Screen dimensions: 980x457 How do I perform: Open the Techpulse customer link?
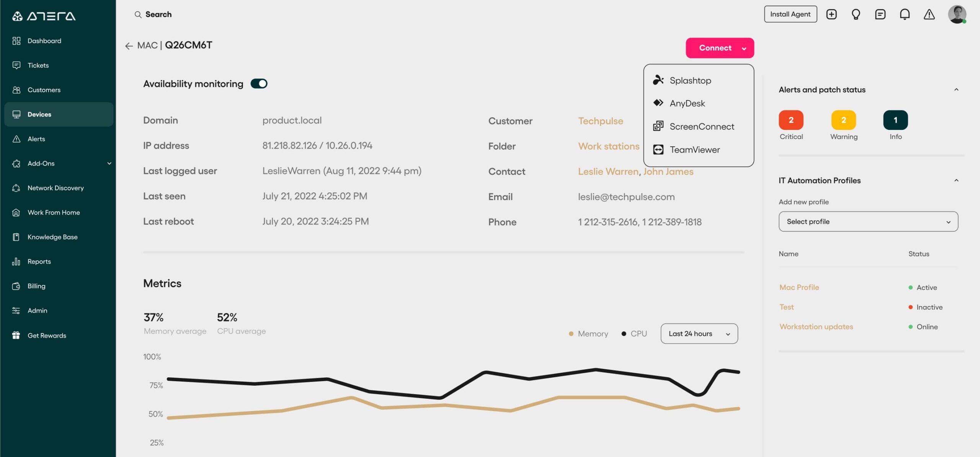coord(600,121)
